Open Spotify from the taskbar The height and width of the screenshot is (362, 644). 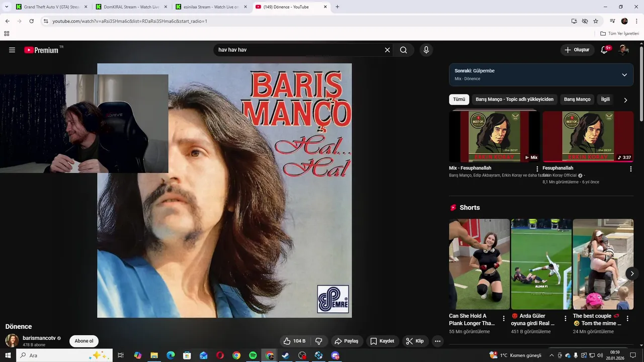(253, 355)
